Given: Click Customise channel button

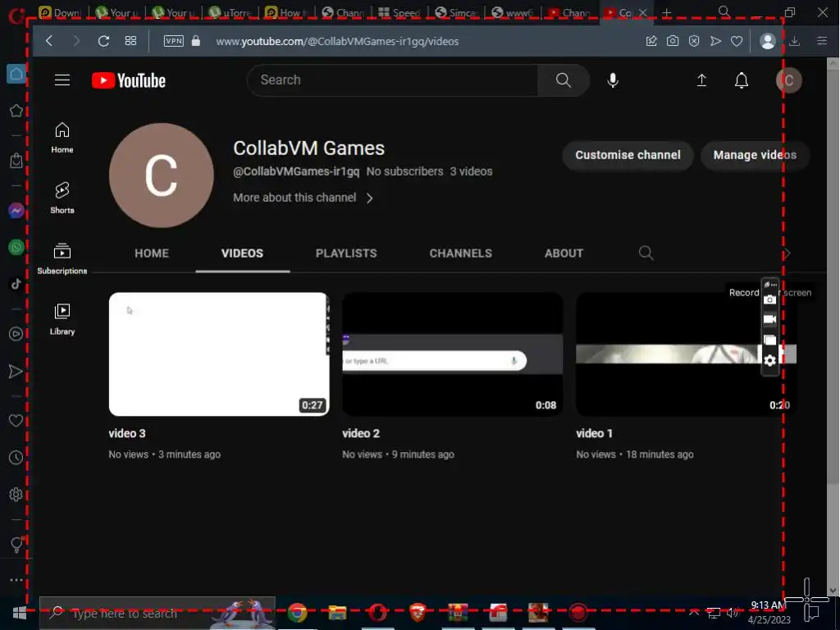Looking at the screenshot, I should [x=628, y=155].
